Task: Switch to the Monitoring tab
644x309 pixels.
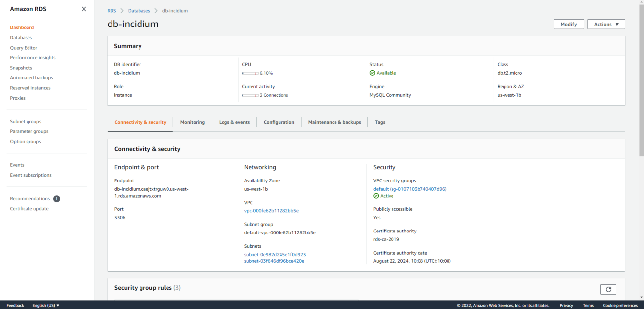Action: pos(193,122)
